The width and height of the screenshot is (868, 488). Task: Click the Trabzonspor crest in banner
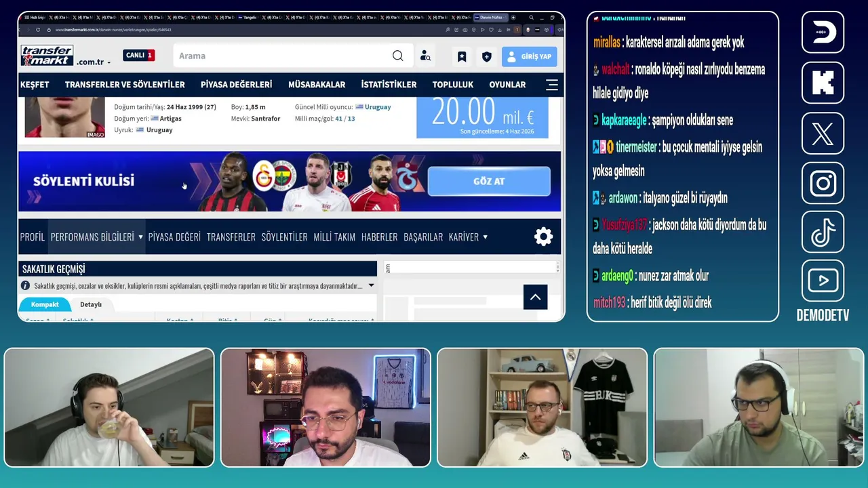point(408,176)
